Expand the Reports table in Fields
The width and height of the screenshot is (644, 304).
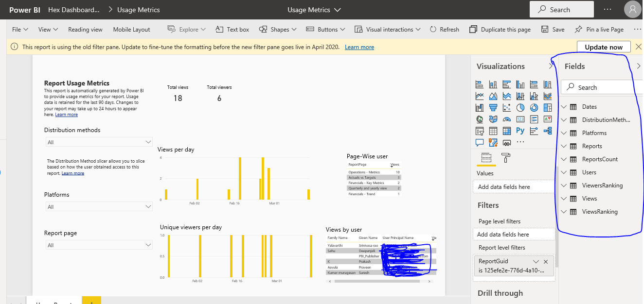tap(564, 146)
